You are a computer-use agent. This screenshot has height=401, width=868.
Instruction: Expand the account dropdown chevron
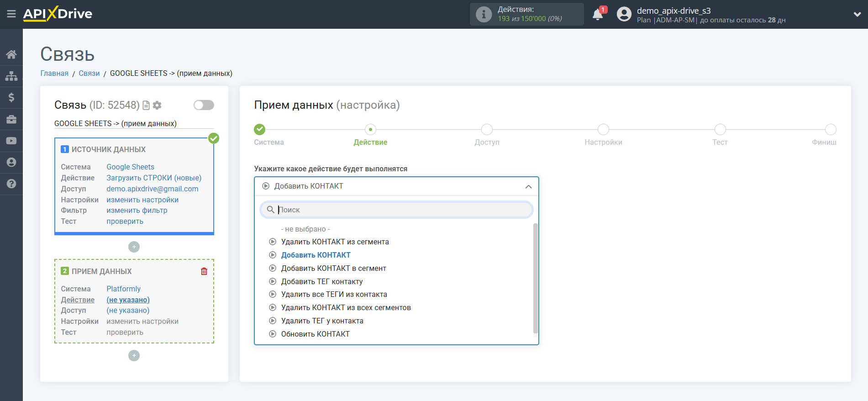pyautogui.click(x=857, y=14)
